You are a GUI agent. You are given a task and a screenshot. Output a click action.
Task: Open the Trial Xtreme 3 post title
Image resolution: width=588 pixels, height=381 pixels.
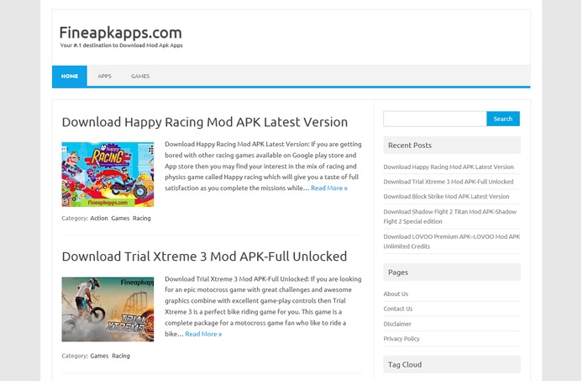[x=204, y=256]
